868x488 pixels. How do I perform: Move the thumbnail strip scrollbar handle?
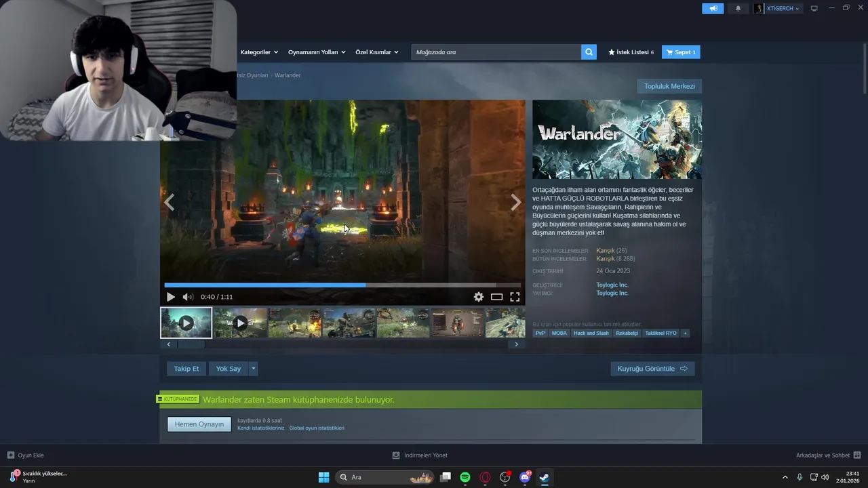pyautogui.click(x=191, y=344)
